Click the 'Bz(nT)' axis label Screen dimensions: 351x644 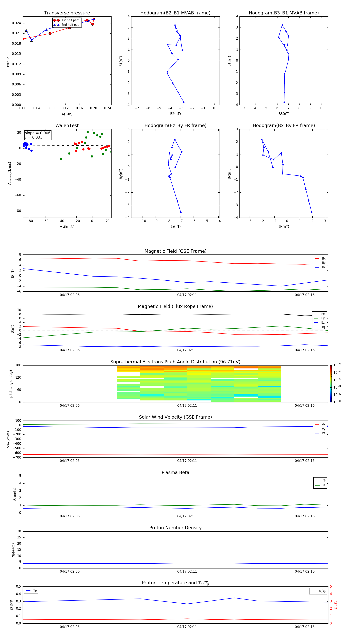pyautogui.click(x=175, y=227)
